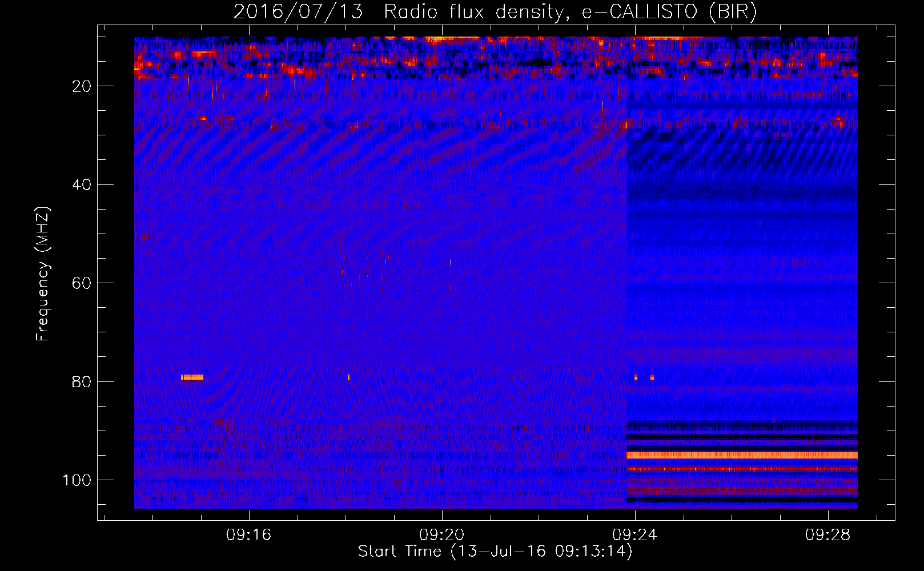Click the bright orange band near 95 MHz
The height and width of the screenshot is (571, 924).
[742, 455]
